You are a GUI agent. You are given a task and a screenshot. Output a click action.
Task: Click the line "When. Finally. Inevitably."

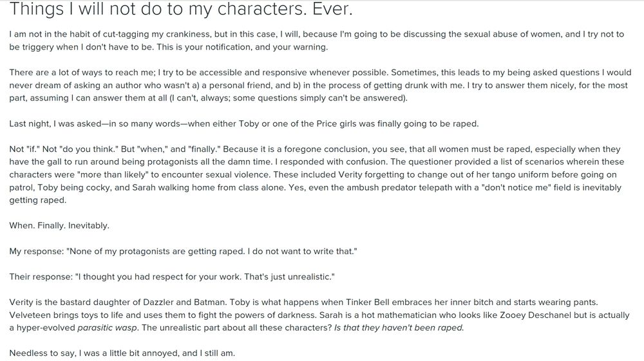[x=59, y=226]
